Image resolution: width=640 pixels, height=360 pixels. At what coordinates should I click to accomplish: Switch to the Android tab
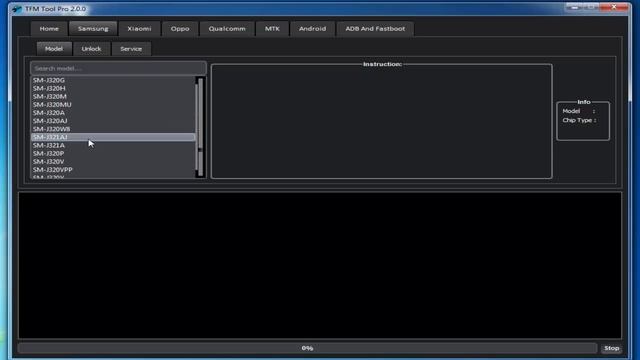(x=312, y=29)
